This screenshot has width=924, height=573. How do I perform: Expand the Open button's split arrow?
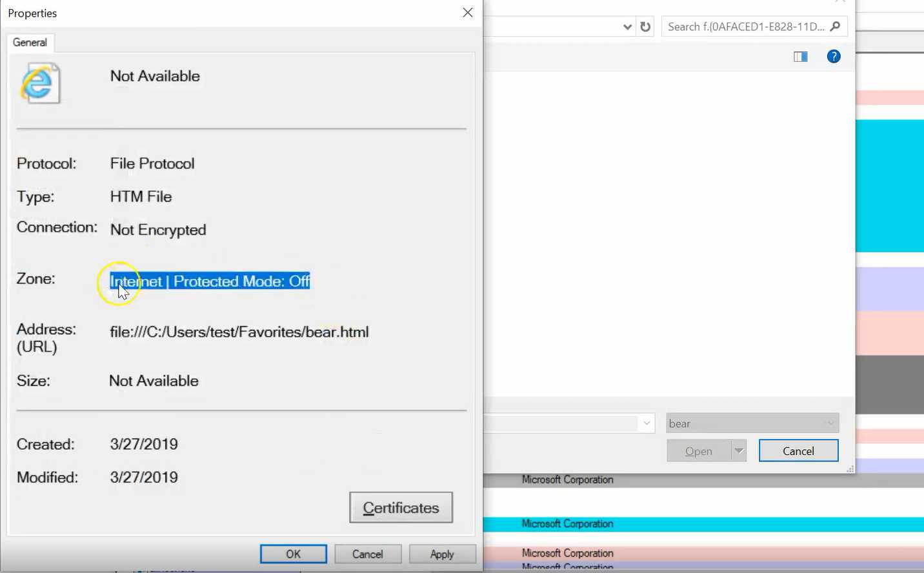click(x=739, y=451)
